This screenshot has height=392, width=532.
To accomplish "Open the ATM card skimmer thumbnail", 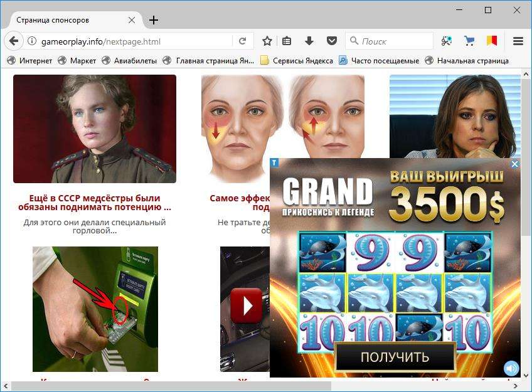I will point(95,309).
